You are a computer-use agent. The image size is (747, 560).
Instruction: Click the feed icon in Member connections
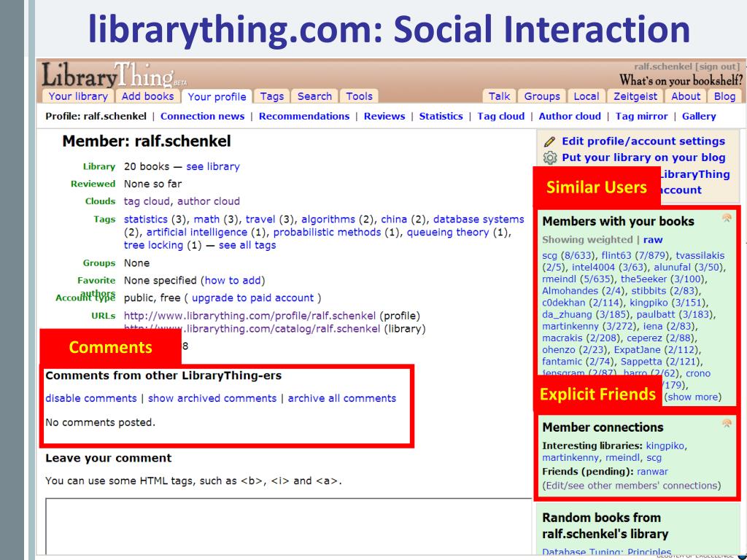point(727,424)
